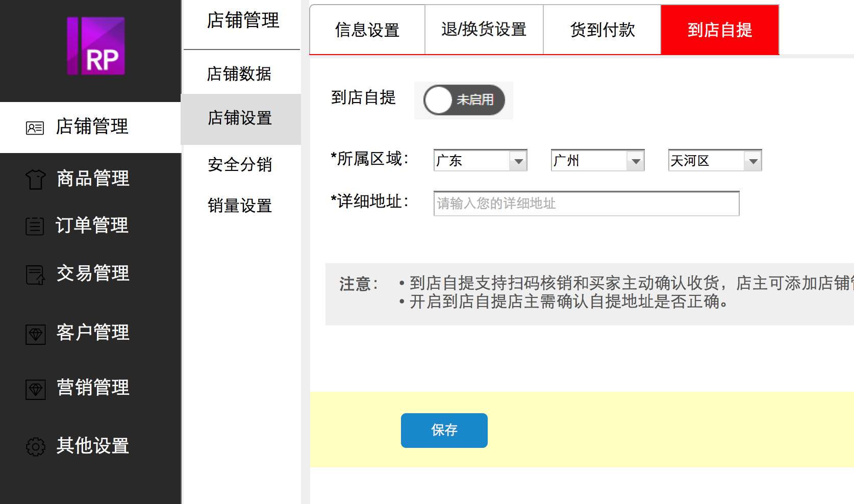The image size is (854, 504).
Task: Click the gear icon for 其他设置
Action: pos(35,446)
